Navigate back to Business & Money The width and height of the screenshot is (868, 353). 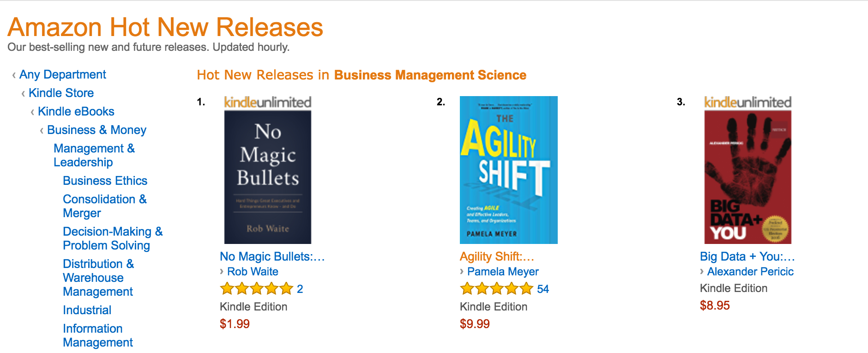tap(96, 130)
